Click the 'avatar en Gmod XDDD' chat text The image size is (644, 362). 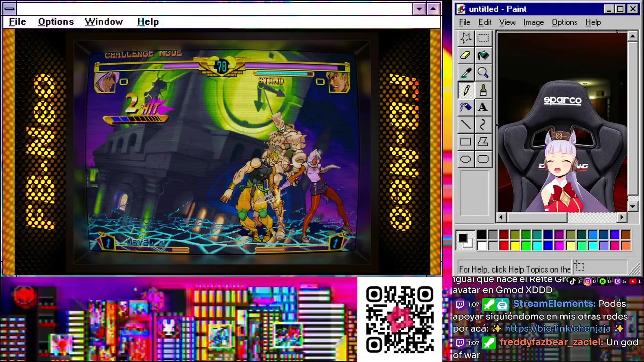click(x=503, y=290)
